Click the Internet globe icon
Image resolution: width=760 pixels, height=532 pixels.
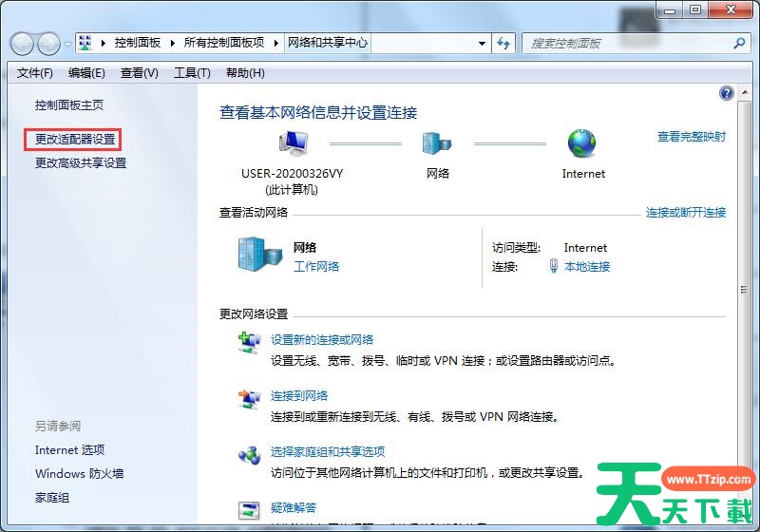click(581, 143)
